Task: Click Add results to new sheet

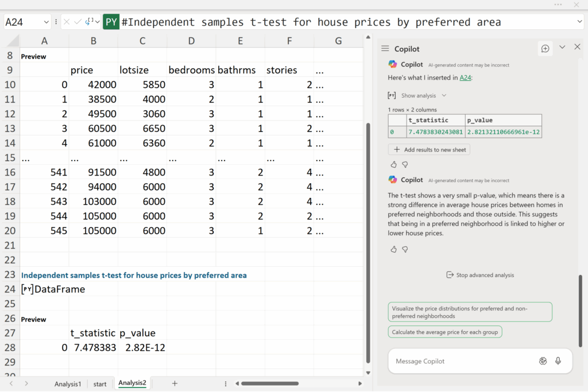Action: [429, 149]
